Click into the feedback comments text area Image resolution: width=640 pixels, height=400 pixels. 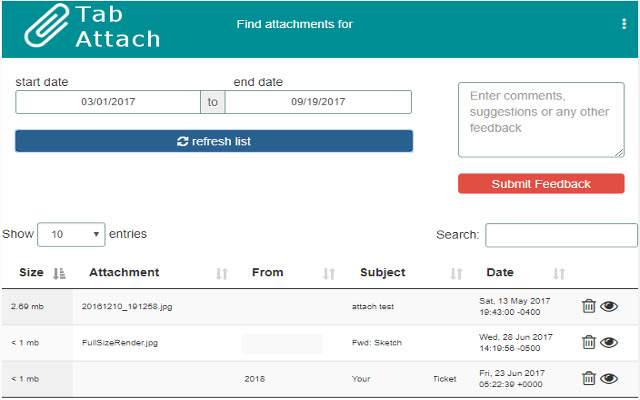pos(541,119)
